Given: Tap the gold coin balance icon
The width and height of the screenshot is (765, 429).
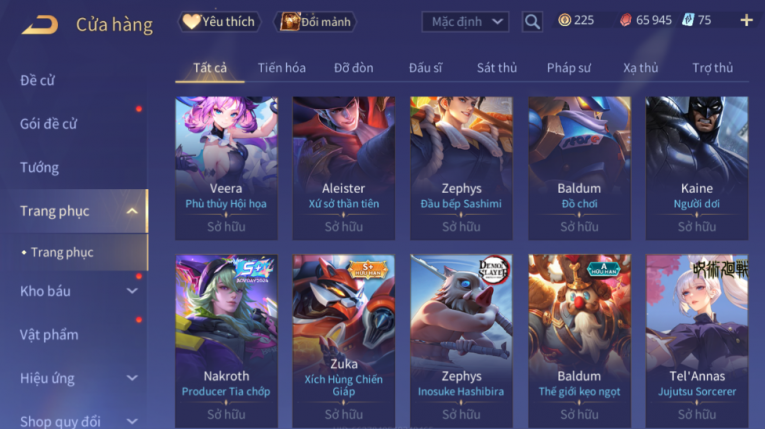Looking at the screenshot, I should pos(564,20).
